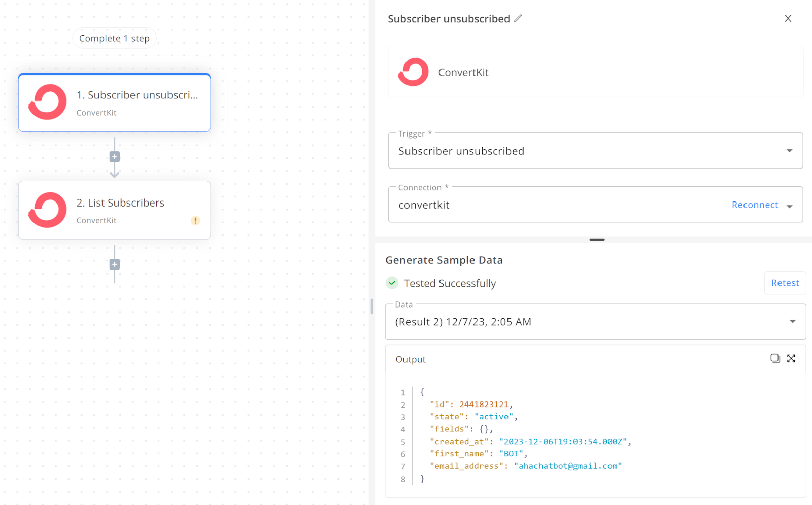This screenshot has height=505, width=812.
Task: Click the Output label
Action: coord(411,359)
